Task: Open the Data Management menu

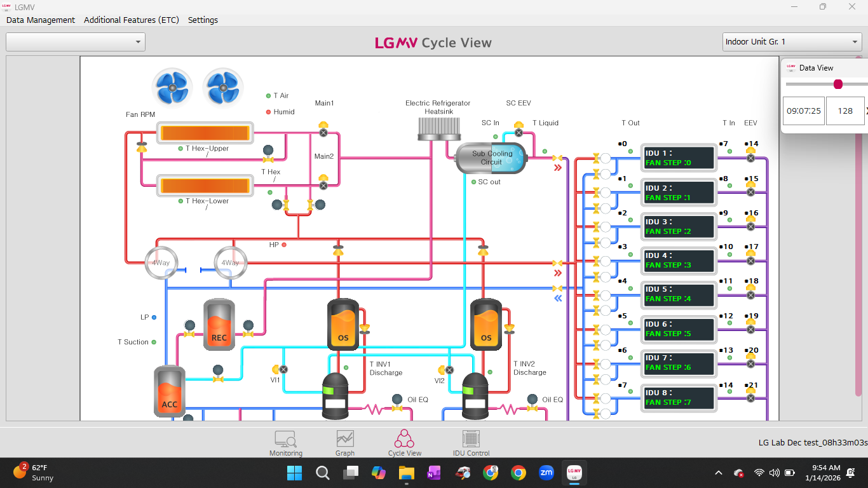Action: [41, 20]
